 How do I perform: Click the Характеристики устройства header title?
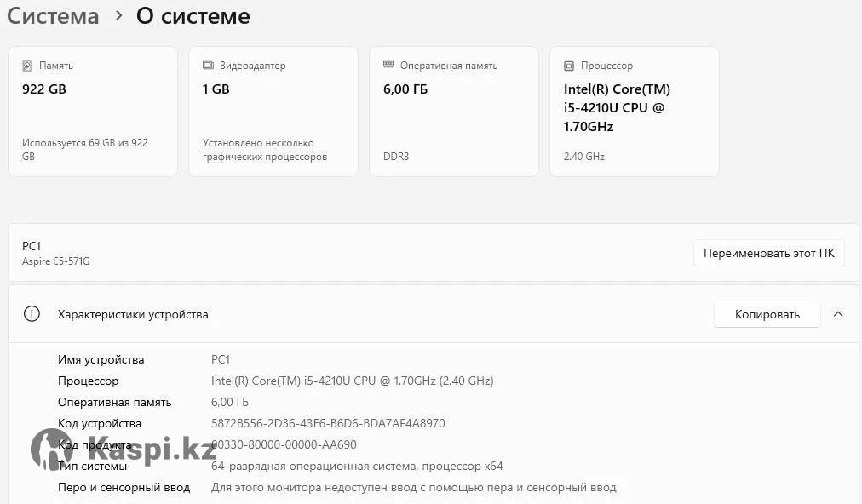click(133, 314)
